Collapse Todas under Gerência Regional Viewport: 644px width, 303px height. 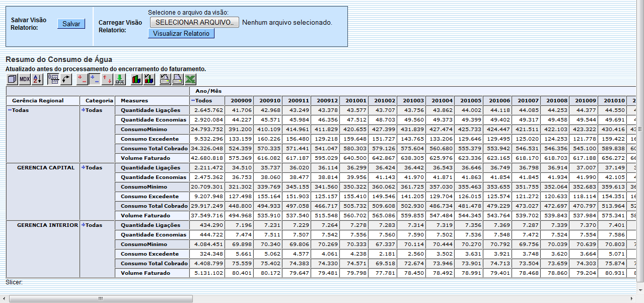[9, 110]
